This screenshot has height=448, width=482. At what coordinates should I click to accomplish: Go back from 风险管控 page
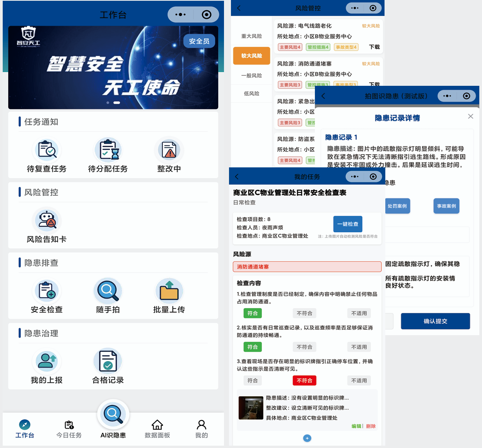(x=239, y=8)
